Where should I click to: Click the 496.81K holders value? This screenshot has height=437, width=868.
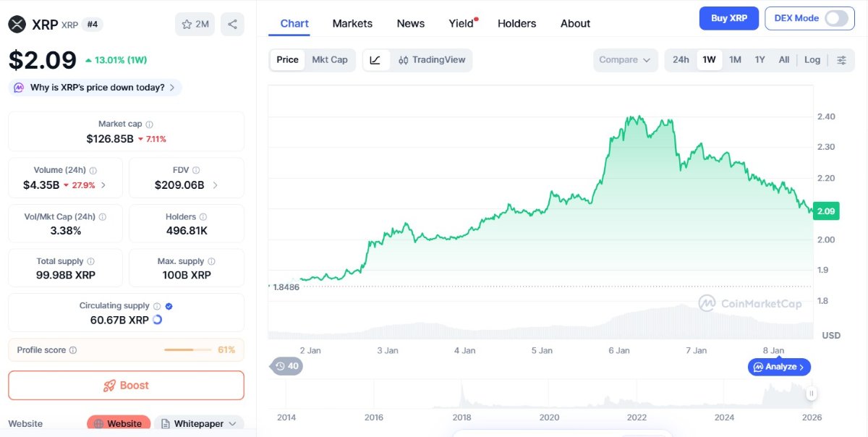(x=187, y=231)
